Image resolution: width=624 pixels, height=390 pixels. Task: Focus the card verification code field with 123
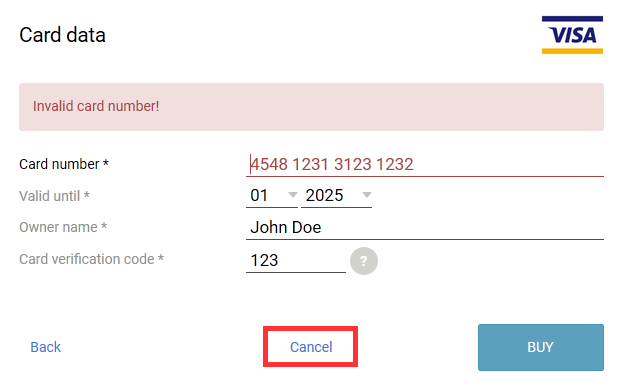(296, 261)
